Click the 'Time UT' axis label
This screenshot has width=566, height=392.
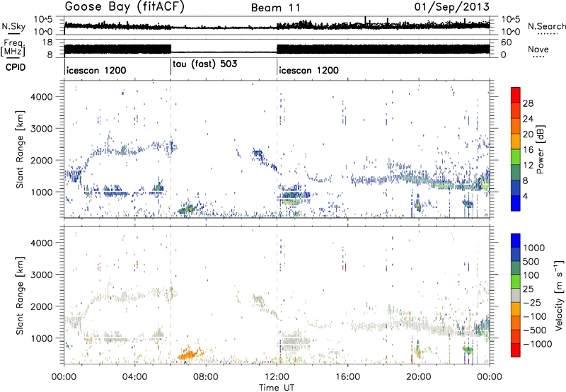tap(277, 388)
